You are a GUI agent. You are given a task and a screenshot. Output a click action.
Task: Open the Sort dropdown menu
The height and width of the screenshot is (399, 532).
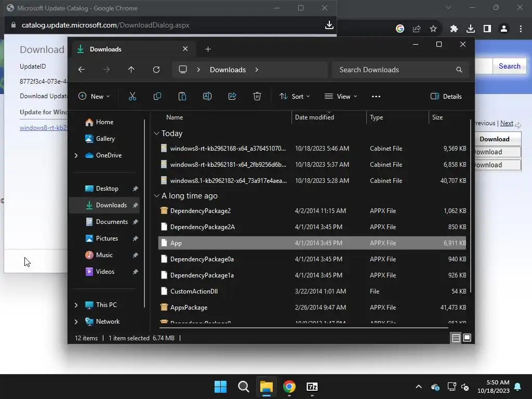coord(295,96)
